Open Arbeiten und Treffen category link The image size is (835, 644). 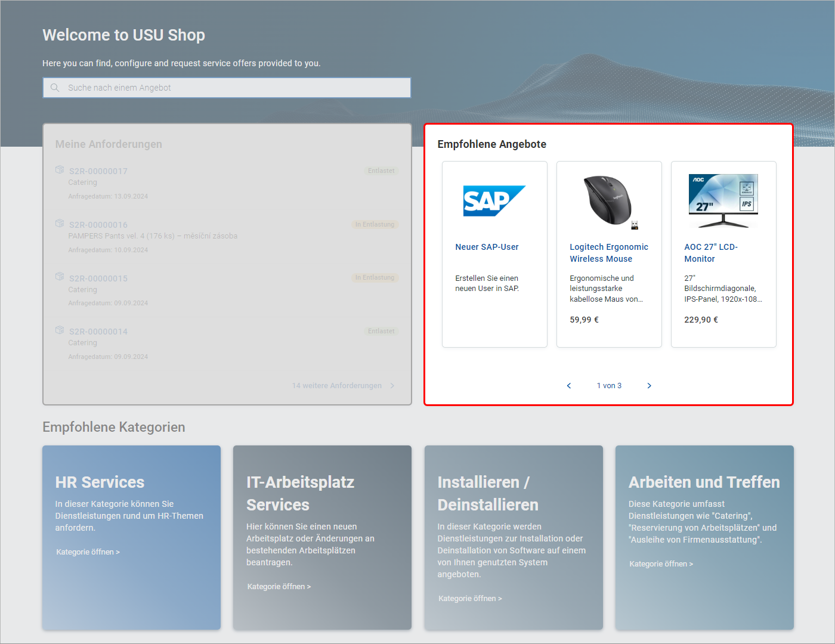pyautogui.click(x=660, y=564)
